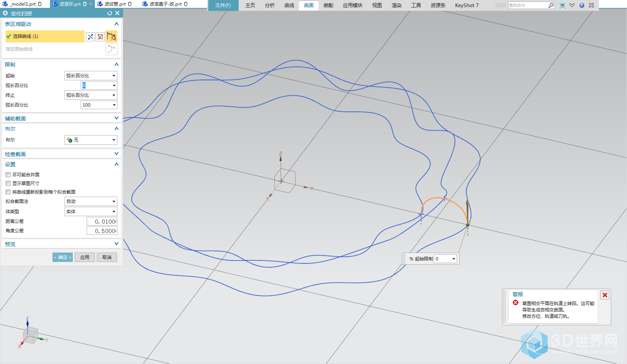Image resolution: width=627 pixels, height=364 pixels.
Task: Click the 选择曲线 (1) selection row
Action: pos(45,36)
